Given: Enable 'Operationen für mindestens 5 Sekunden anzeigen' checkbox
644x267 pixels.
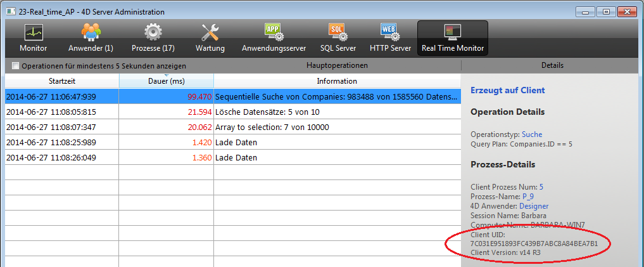Looking at the screenshot, I should tap(16, 66).
